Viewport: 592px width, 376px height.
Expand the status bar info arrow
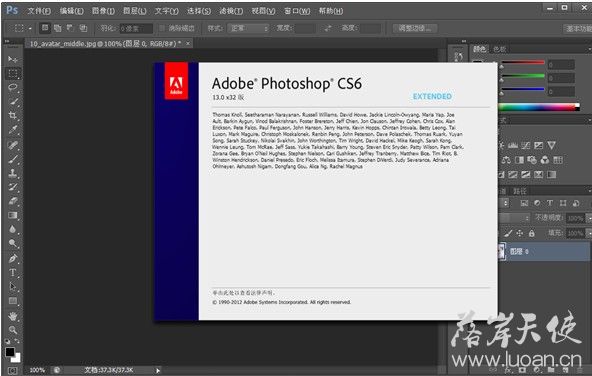click(x=158, y=371)
